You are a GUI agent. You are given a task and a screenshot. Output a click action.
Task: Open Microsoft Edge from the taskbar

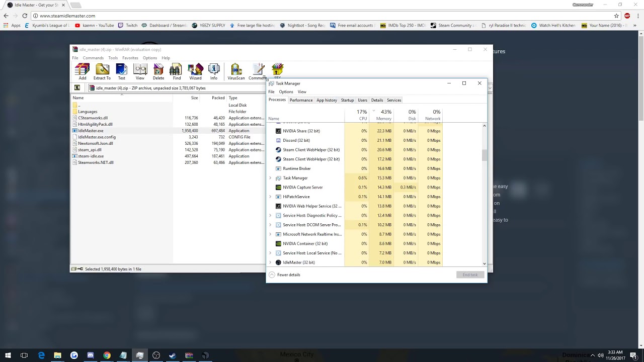click(x=41, y=355)
